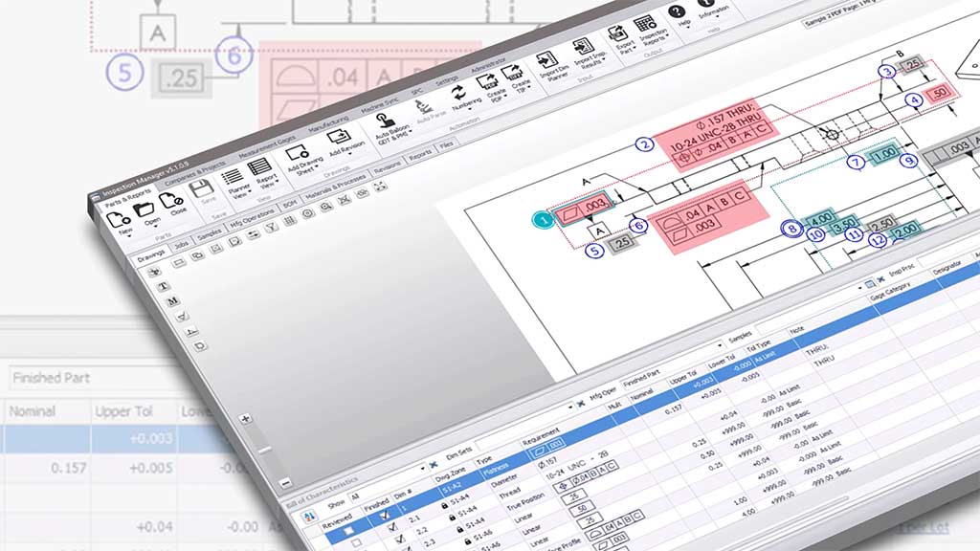Image resolution: width=980 pixels, height=551 pixels.
Task: Click the Create PDF icon
Action: pyautogui.click(x=486, y=82)
